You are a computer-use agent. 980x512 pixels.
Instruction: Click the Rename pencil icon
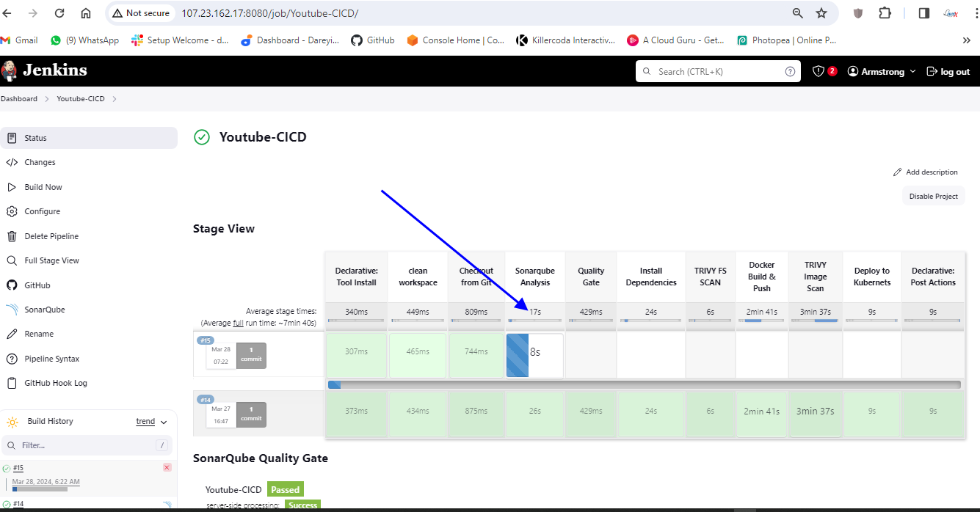click(x=12, y=334)
